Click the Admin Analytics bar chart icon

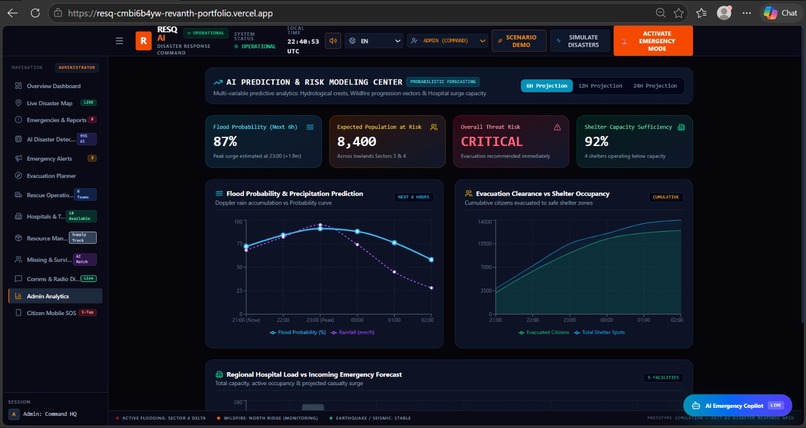(x=19, y=296)
